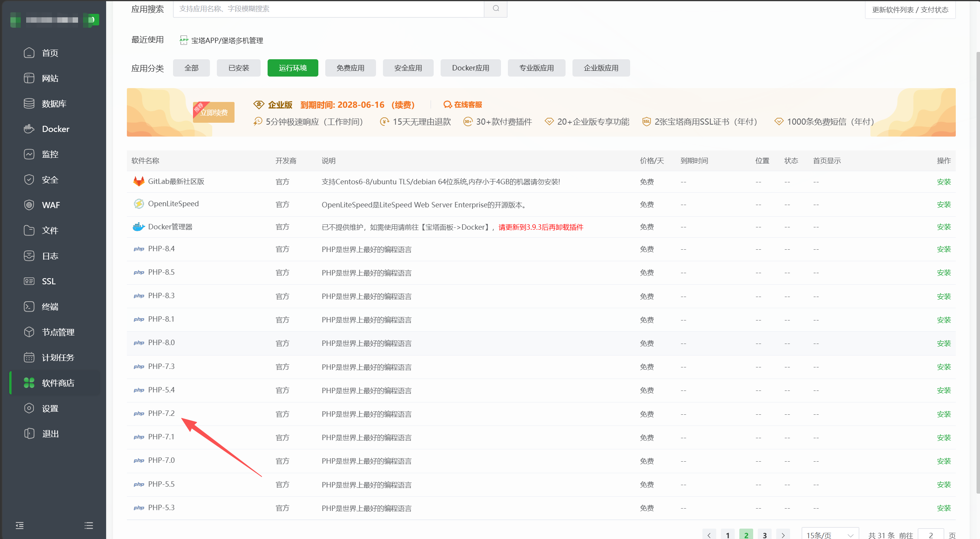Open the WAF firewall icon

(x=29, y=205)
